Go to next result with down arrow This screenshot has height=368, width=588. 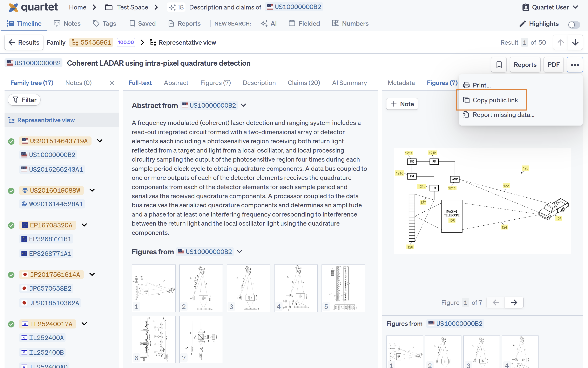click(x=575, y=42)
